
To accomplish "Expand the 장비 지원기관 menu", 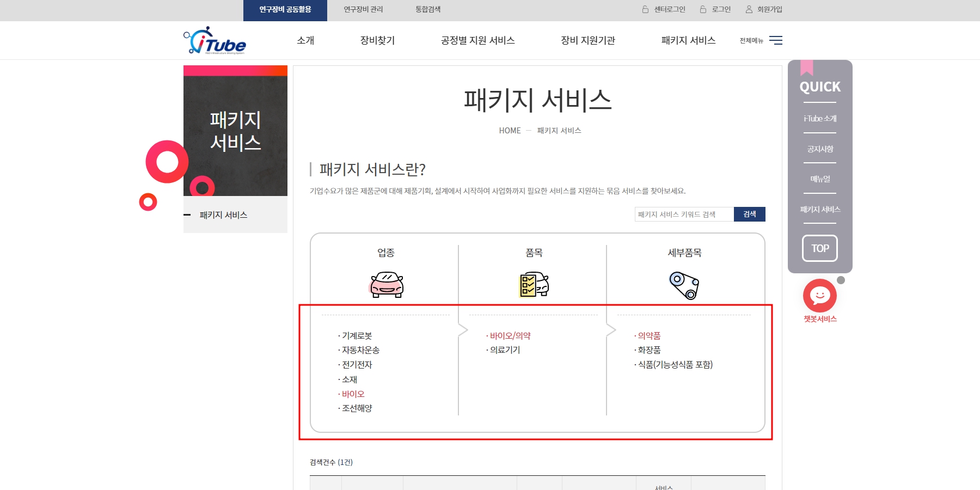I will coord(587,40).
